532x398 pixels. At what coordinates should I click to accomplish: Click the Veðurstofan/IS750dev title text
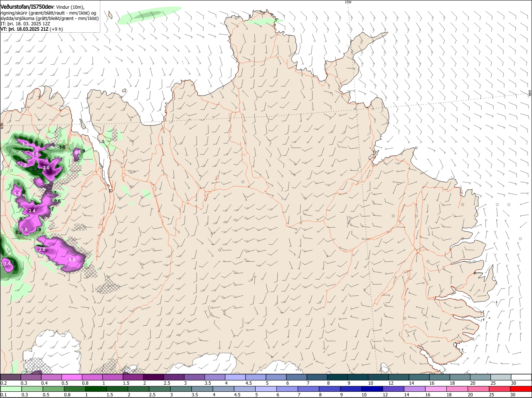(27, 7)
